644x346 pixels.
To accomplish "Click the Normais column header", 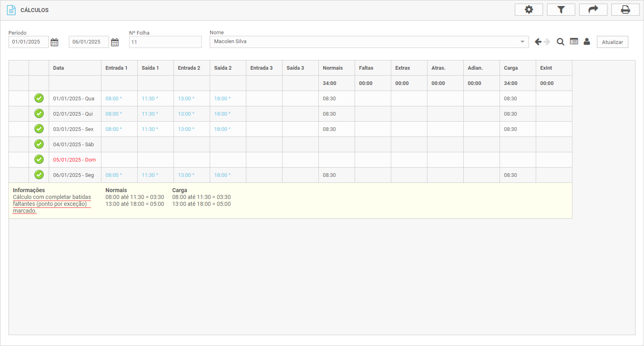I will tap(333, 68).
